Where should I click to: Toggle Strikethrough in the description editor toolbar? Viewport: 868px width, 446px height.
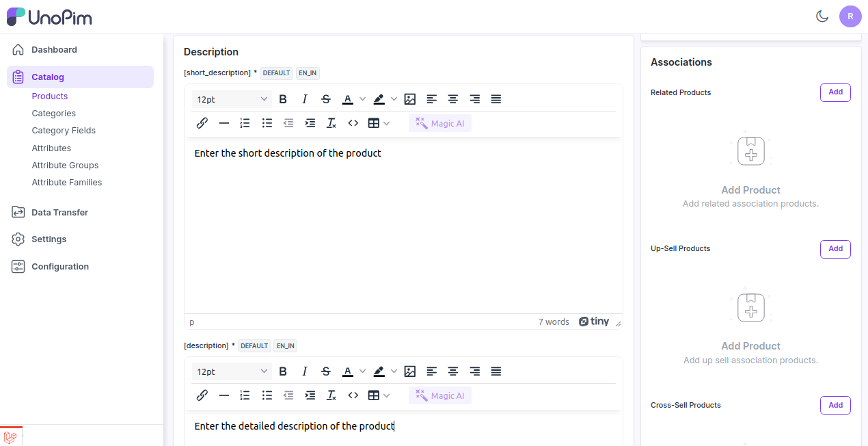(x=326, y=371)
